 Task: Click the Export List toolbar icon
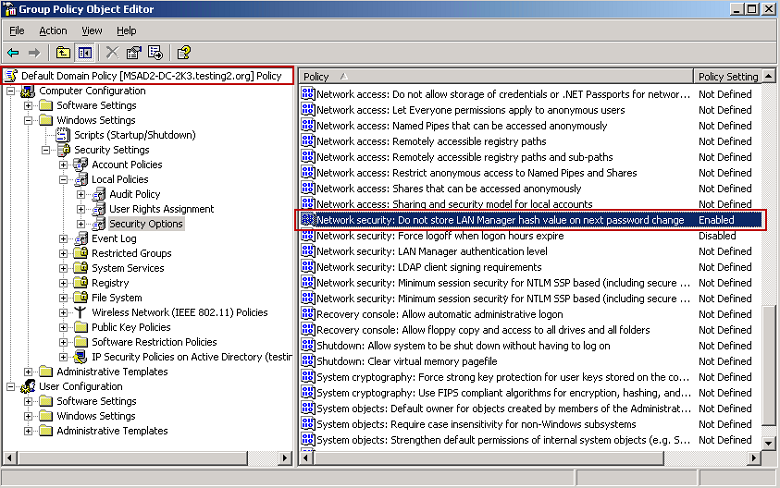[x=156, y=52]
